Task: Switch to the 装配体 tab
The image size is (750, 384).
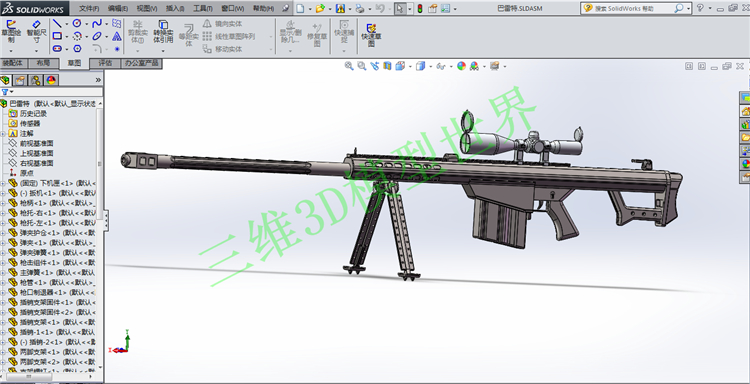Action: point(13,63)
